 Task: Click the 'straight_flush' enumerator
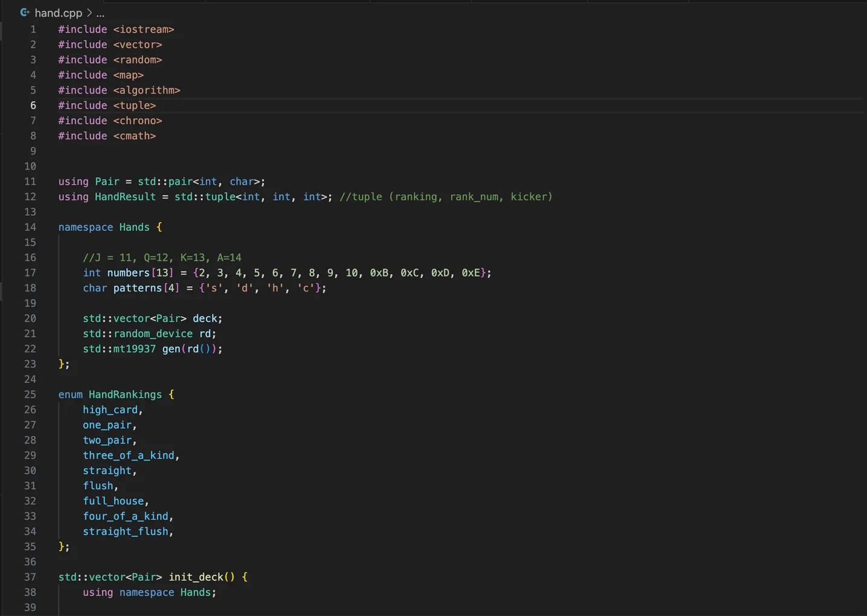(126, 532)
